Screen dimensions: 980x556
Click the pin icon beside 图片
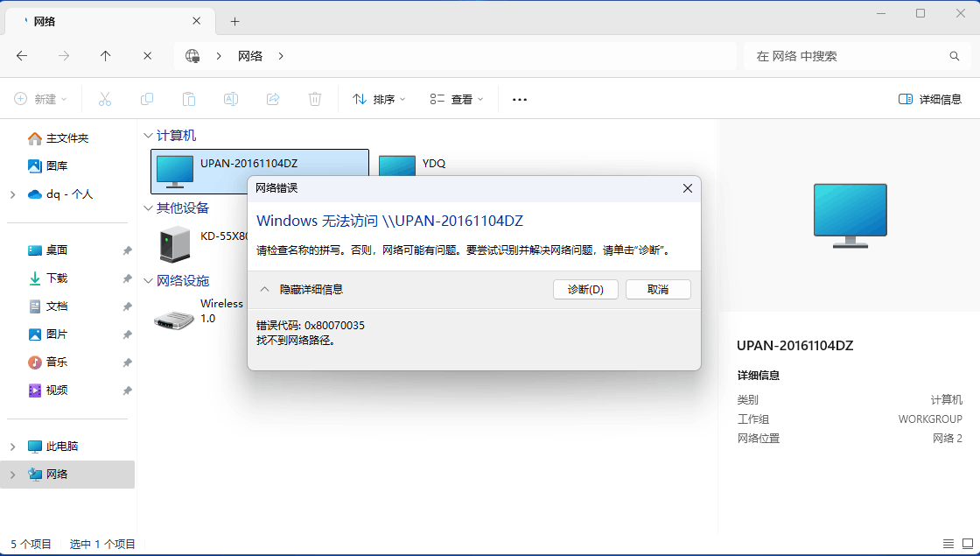click(x=127, y=334)
